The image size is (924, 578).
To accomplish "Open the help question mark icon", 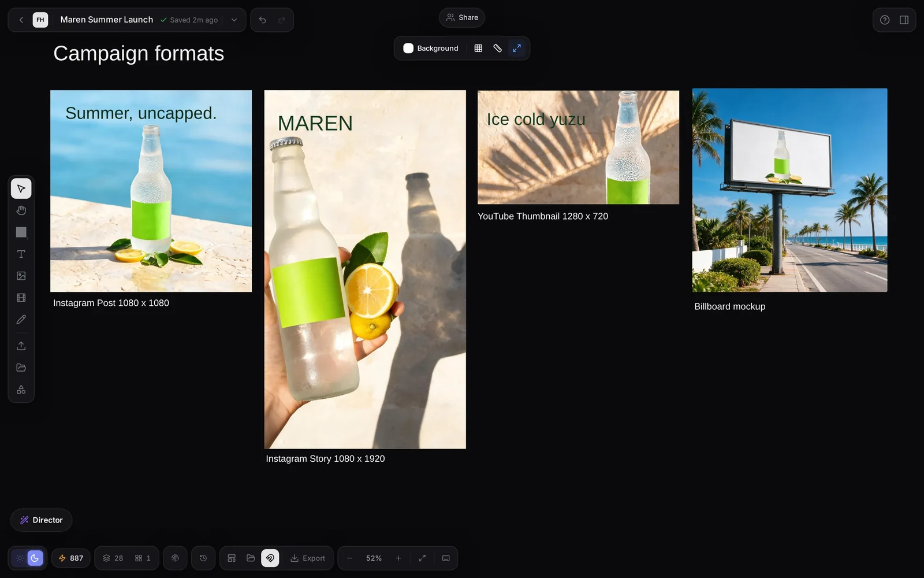I will click(885, 20).
